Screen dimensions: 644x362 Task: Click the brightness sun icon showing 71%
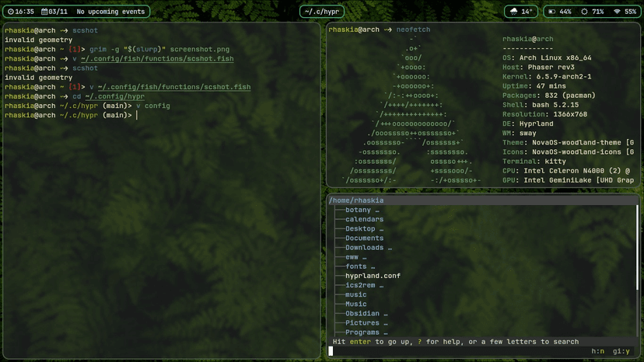[x=585, y=12]
